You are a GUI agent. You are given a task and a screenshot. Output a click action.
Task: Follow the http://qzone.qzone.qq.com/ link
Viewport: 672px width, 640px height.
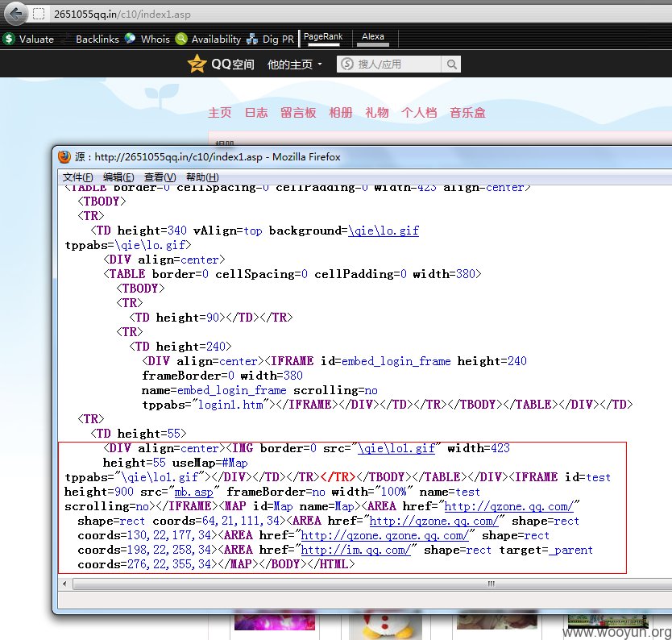pyautogui.click(x=385, y=535)
